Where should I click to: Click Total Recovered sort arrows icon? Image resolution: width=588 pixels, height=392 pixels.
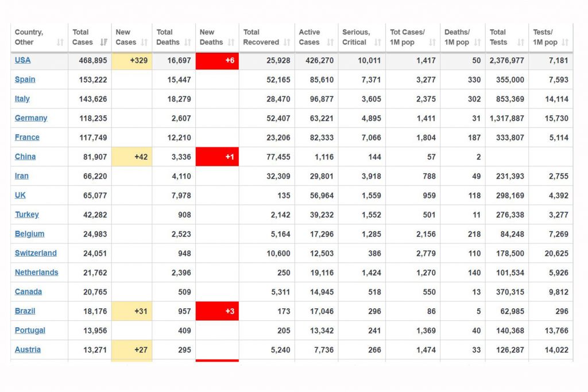click(x=287, y=42)
